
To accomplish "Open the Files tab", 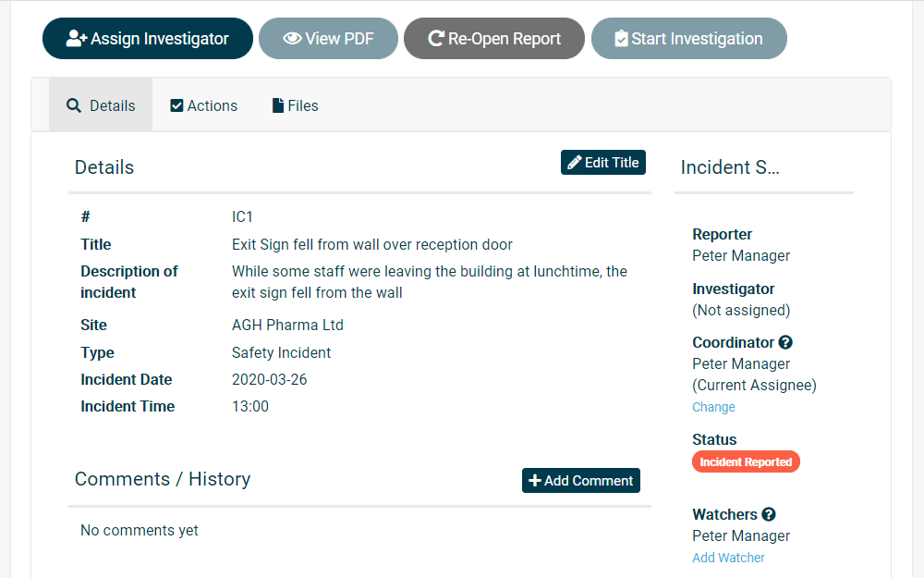I will click(x=296, y=105).
